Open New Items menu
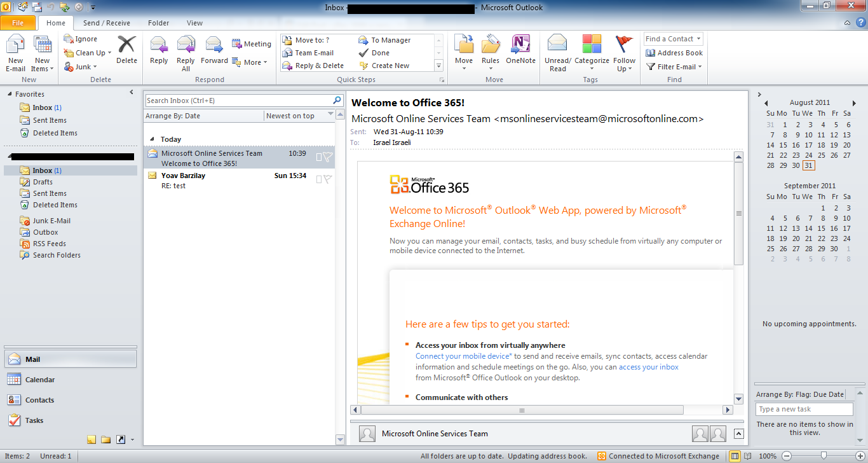 [42, 53]
